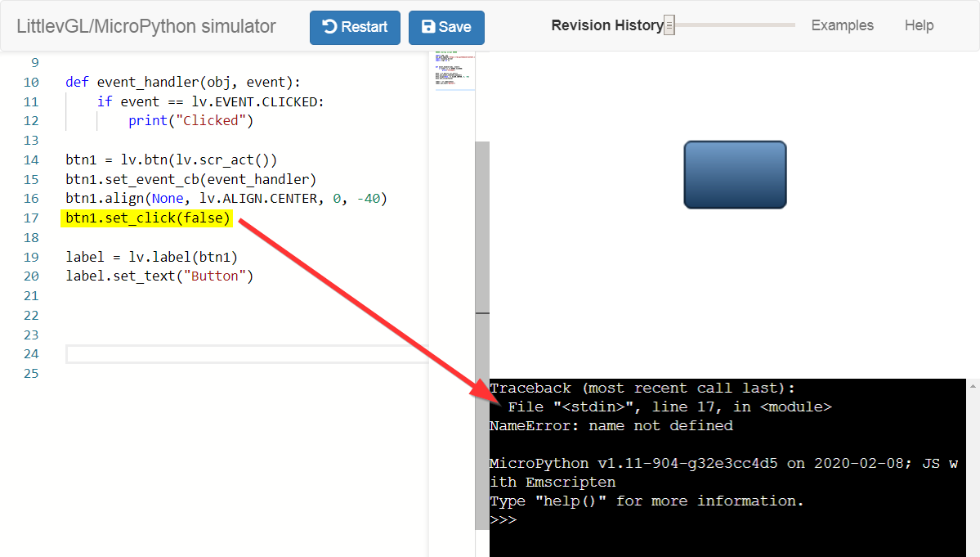Image resolution: width=980 pixels, height=557 pixels.
Task: Click line number 10 in the gutter
Action: [x=31, y=83]
